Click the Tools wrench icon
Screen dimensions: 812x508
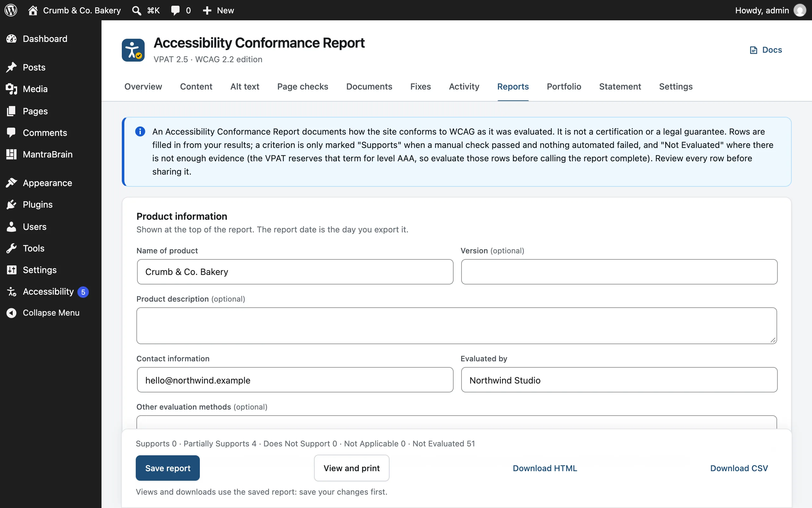(x=11, y=248)
